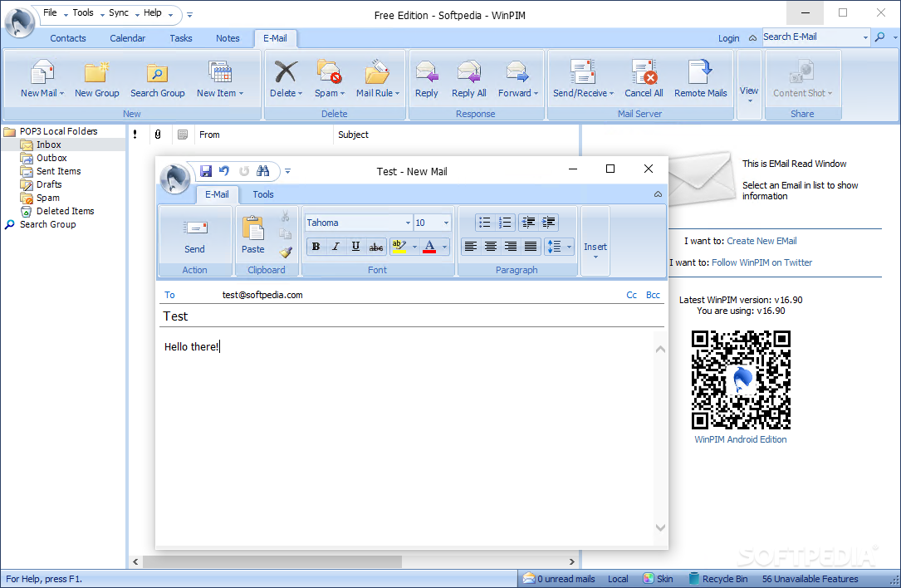The height and width of the screenshot is (588, 901).
Task: Click the binoculars Find icon
Action: (262, 171)
